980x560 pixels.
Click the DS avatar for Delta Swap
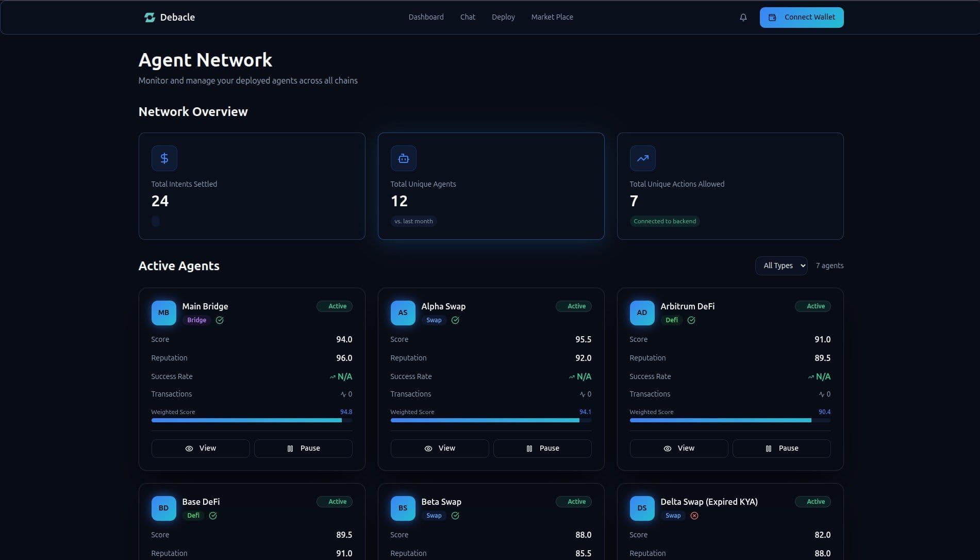(642, 508)
